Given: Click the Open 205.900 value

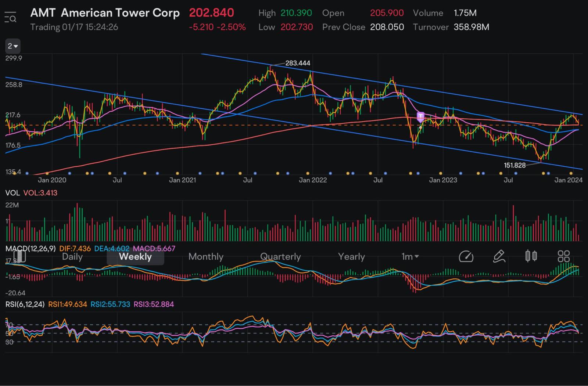Looking at the screenshot, I should click(x=387, y=13).
